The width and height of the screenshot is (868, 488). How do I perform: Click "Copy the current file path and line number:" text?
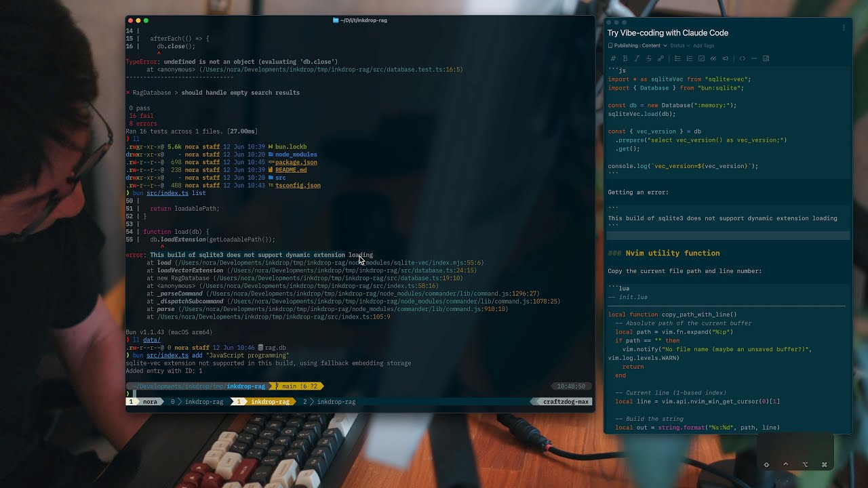685,271
